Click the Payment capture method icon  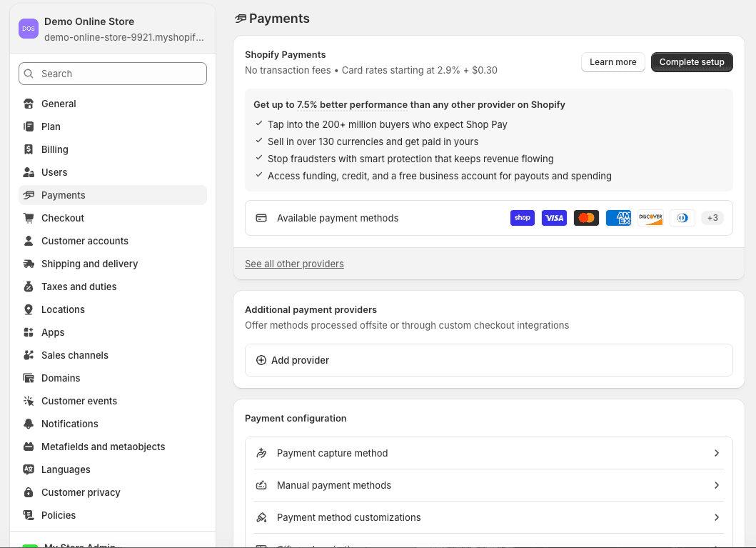pos(261,453)
